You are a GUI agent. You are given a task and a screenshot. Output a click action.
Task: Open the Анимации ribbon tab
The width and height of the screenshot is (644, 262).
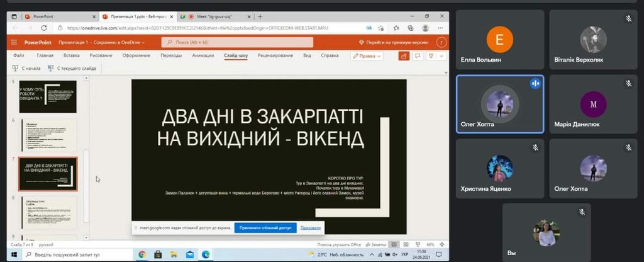(x=203, y=55)
